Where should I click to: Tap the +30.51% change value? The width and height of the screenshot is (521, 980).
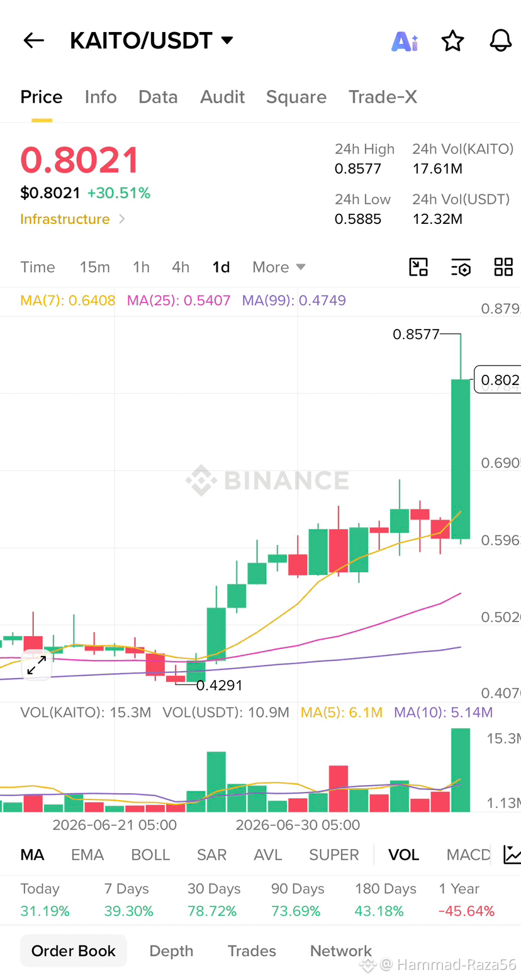[x=119, y=193]
